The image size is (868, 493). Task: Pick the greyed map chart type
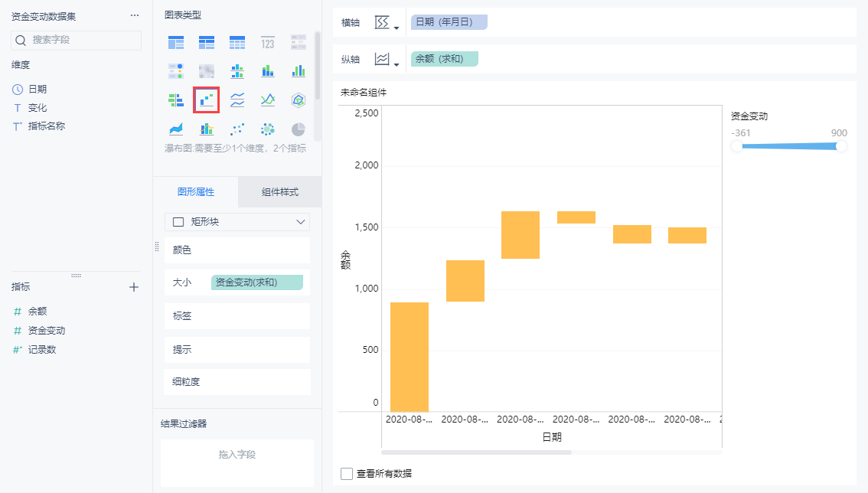pyautogui.click(x=207, y=71)
